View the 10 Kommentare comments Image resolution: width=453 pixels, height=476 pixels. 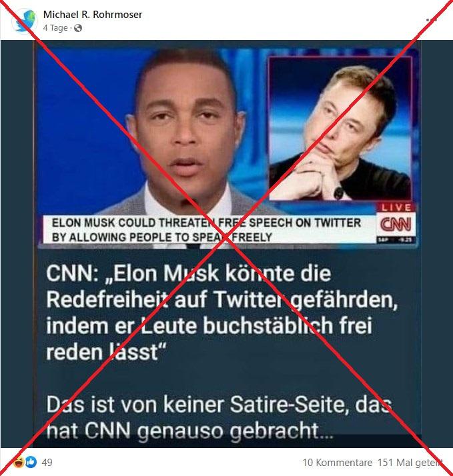337,463
